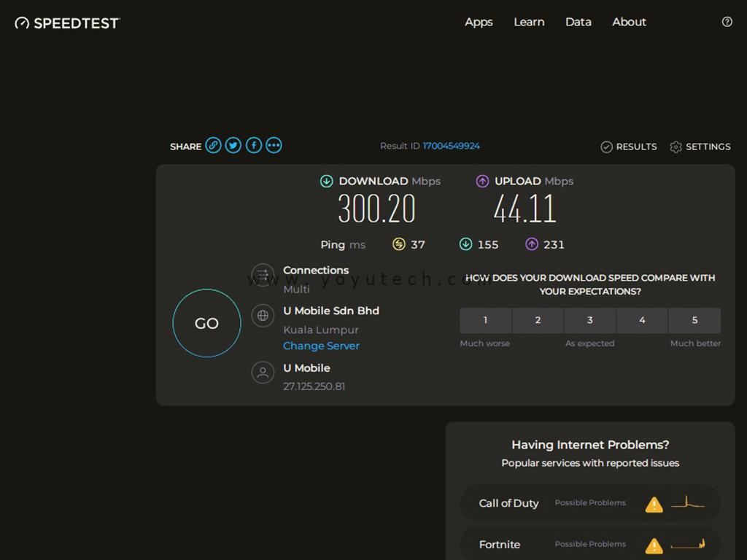This screenshot has height=560, width=747.
Task: Rate download speed 5 Much better
Action: click(694, 320)
